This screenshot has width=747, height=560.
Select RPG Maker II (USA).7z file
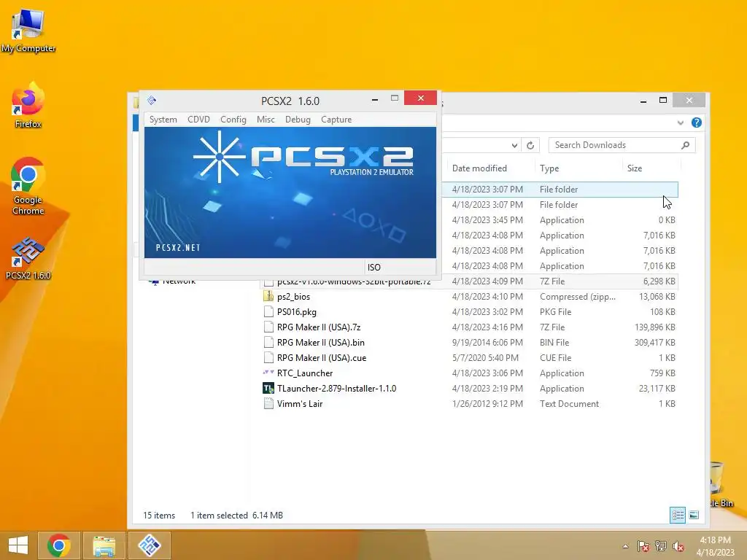pyautogui.click(x=319, y=327)
